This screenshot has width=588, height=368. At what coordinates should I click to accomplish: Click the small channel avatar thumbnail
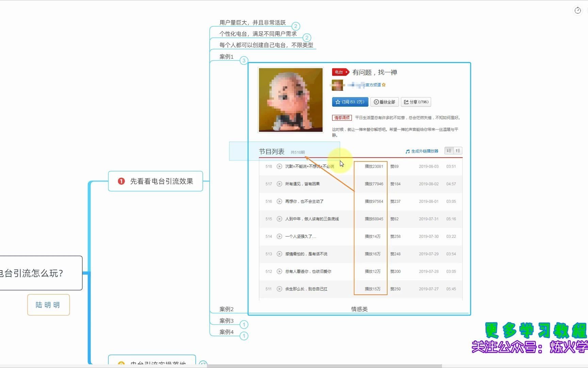[337, 85]
